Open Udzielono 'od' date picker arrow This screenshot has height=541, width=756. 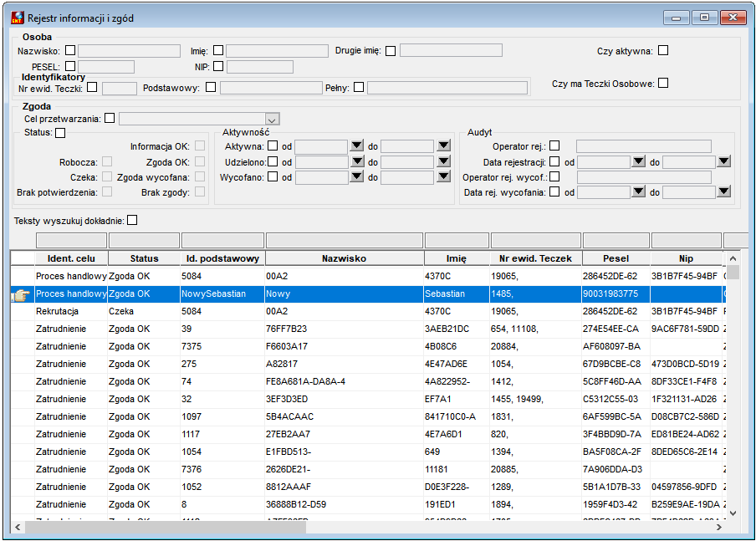357,161
